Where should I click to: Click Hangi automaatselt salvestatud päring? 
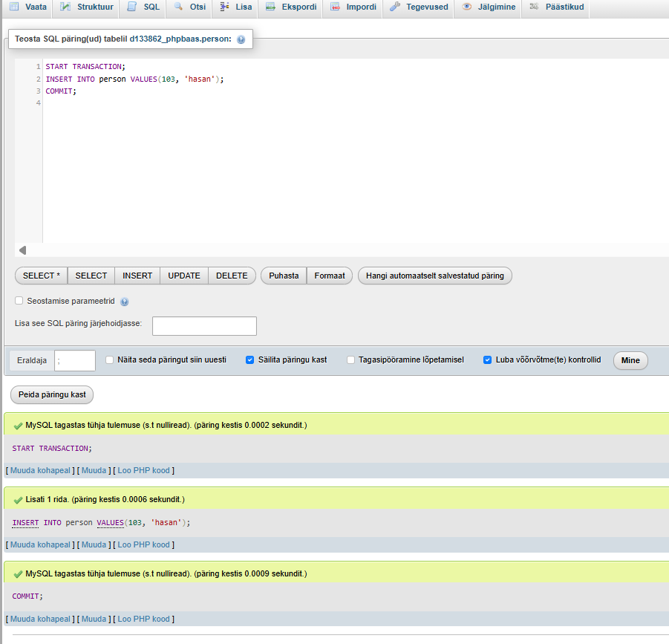[435, 276]
